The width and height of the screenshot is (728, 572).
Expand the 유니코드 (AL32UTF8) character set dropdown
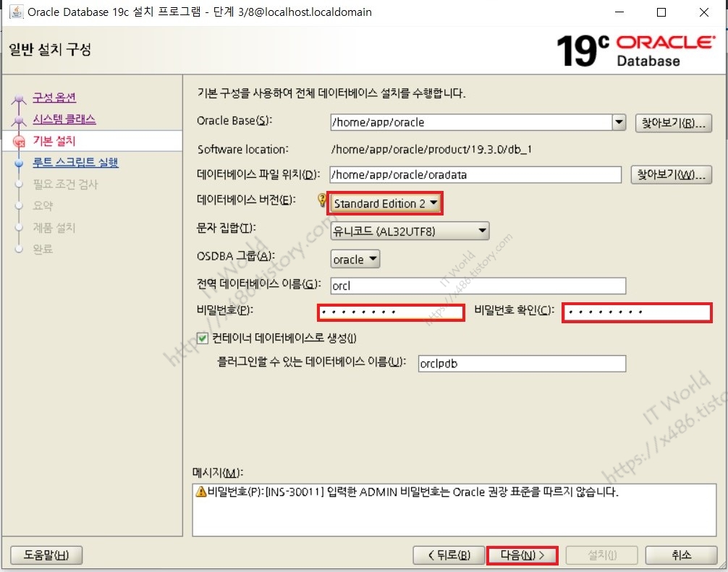(410, 231)
